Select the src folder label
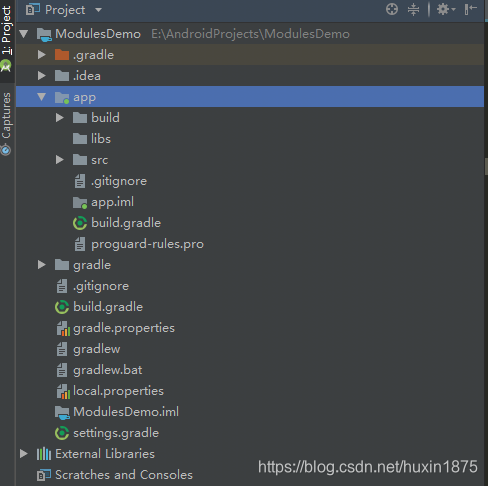Screen dimensions: 488x486 [x=100, y=160]
